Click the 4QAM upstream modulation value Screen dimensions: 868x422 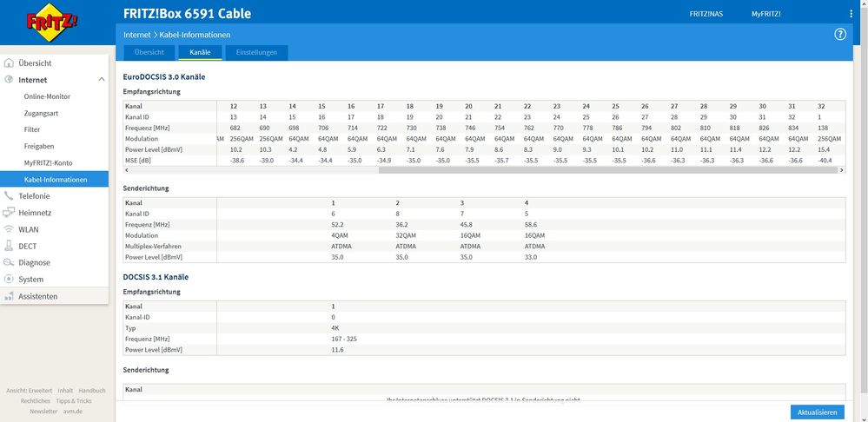point(340,235)
